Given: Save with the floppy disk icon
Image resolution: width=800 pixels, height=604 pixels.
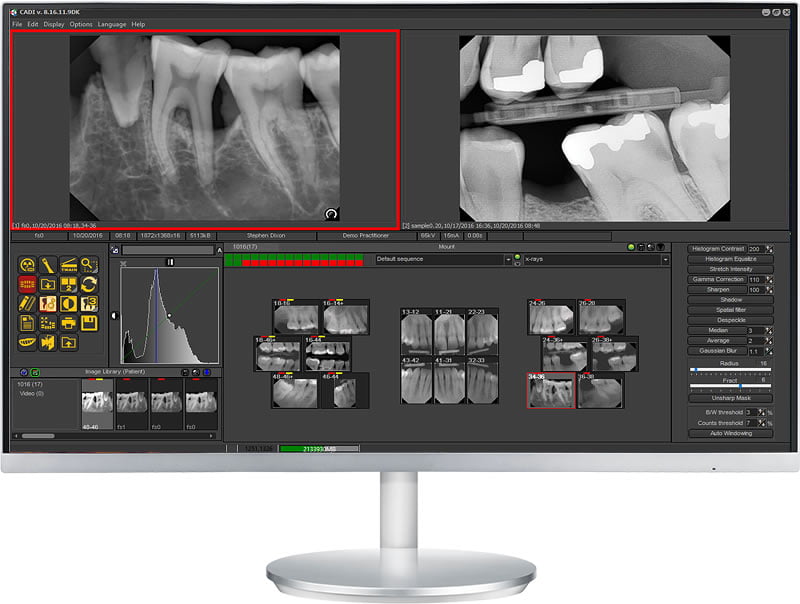Looking at the screenshot, I should pos(89,323).
